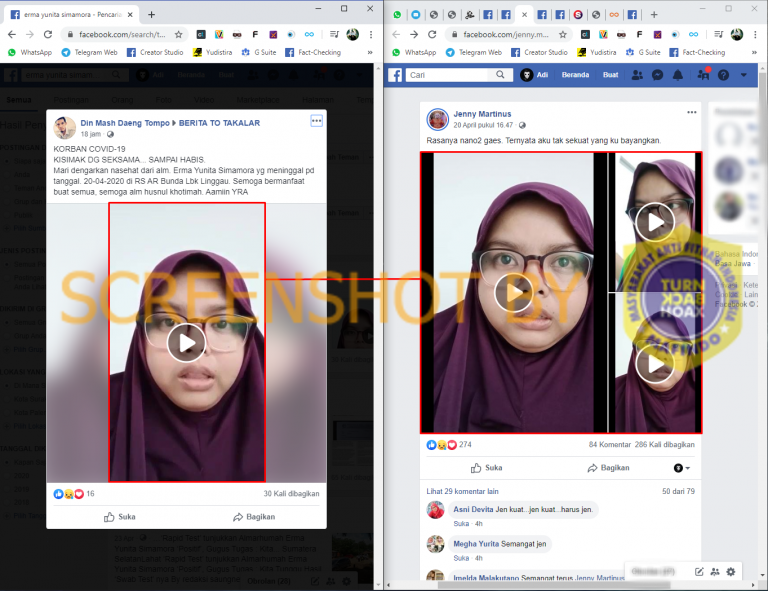Open the Jenny Martinus profile link

point(482,114)
